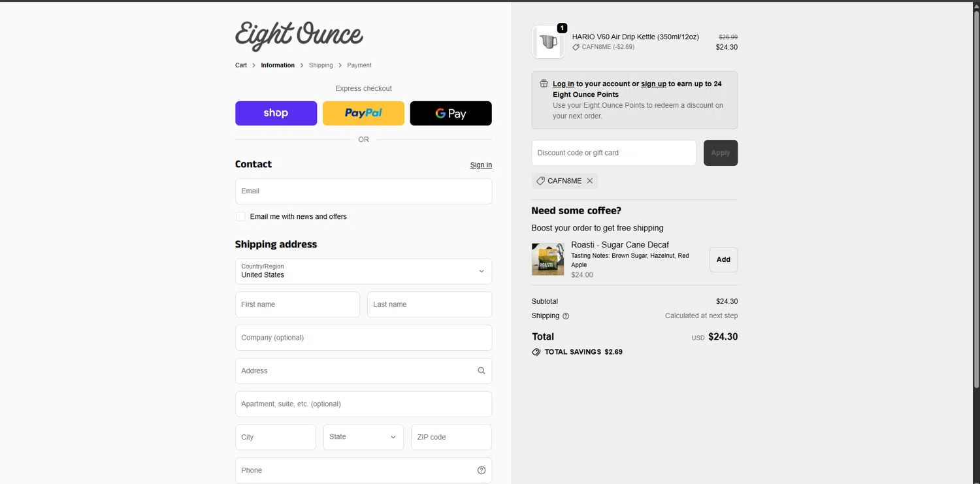The width and height of the screenshot is (980, 484).
Task: Focus the City field
Action: tap(276, 437)
